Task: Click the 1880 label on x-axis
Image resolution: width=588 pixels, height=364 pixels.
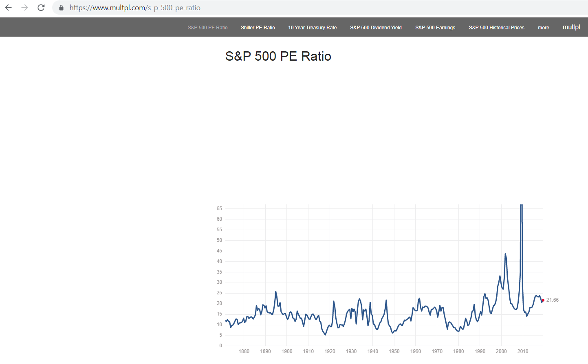Action: point(244,351)
